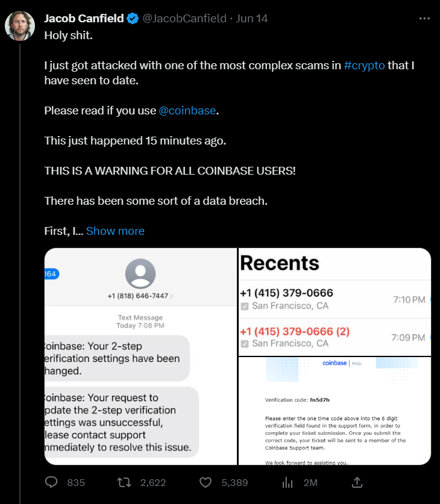Click the repost arrows icon
This screenshot has width=440, height=504.
pos(124,482)
